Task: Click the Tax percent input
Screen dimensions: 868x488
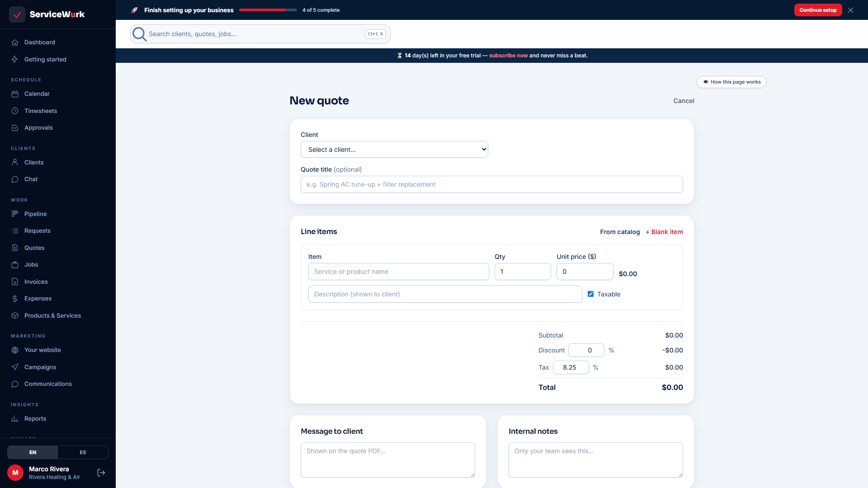Action: pos(571,367)
